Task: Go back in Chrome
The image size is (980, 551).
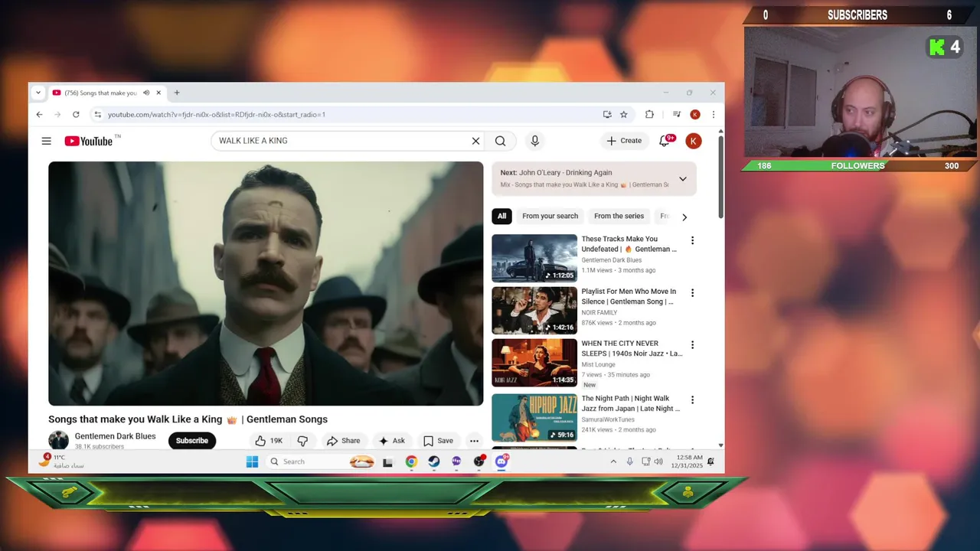Action: (40, 115)
